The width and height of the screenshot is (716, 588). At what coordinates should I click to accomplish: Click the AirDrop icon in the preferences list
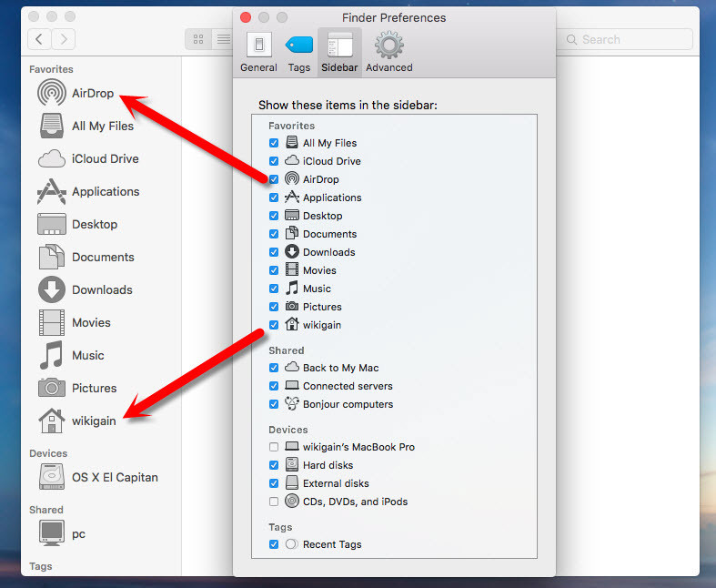pyautogui.click(x=292, y=178)
